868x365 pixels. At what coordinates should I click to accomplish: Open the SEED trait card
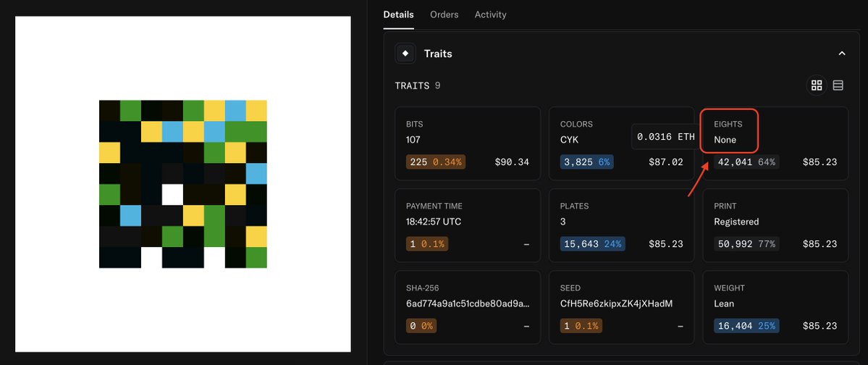[x=622, y=307]
